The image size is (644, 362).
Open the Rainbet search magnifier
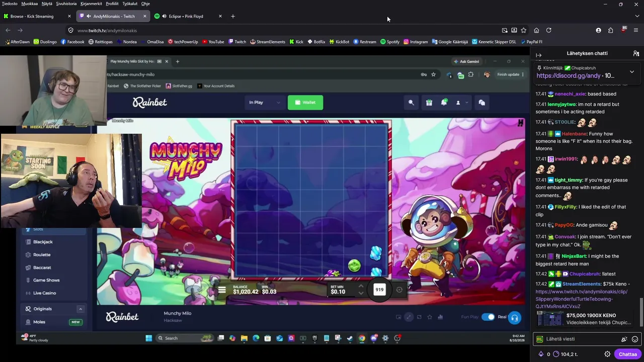click(411, 103)
